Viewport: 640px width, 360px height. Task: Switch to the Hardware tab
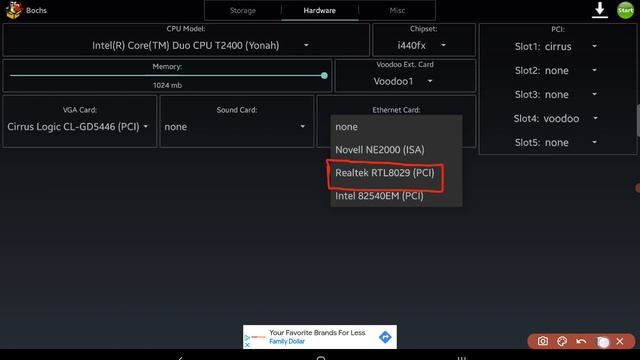coord(320,11)
